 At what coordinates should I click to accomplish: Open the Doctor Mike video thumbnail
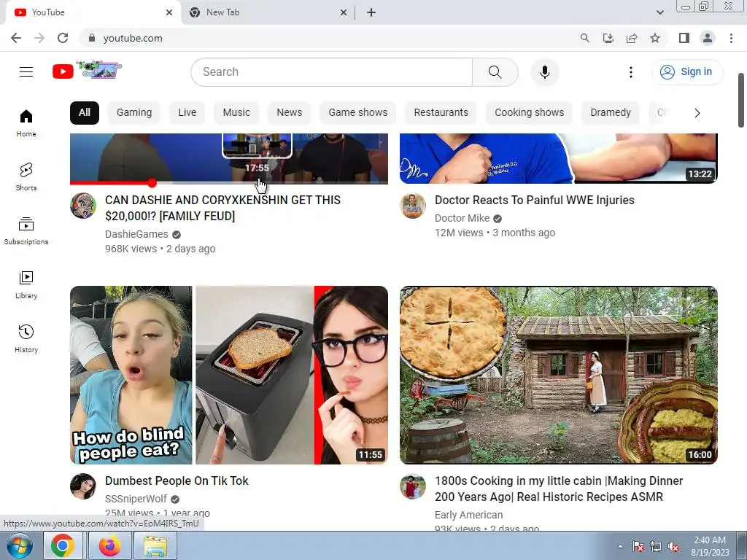[x=558, y=158]
